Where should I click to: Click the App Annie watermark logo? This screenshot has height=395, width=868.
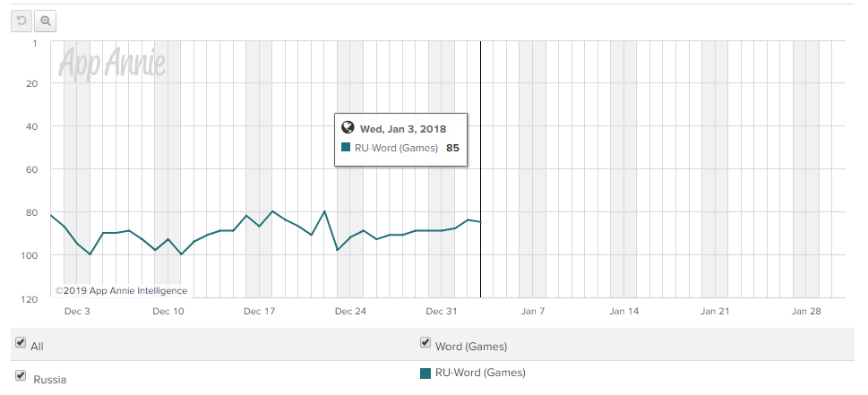point(112,63)
